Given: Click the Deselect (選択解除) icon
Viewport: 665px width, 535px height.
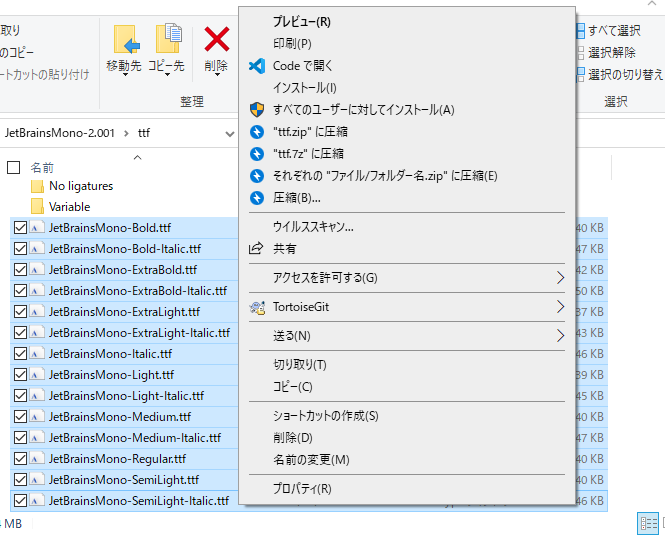Looking at the screenshot, I should click(x=581, y=53).
